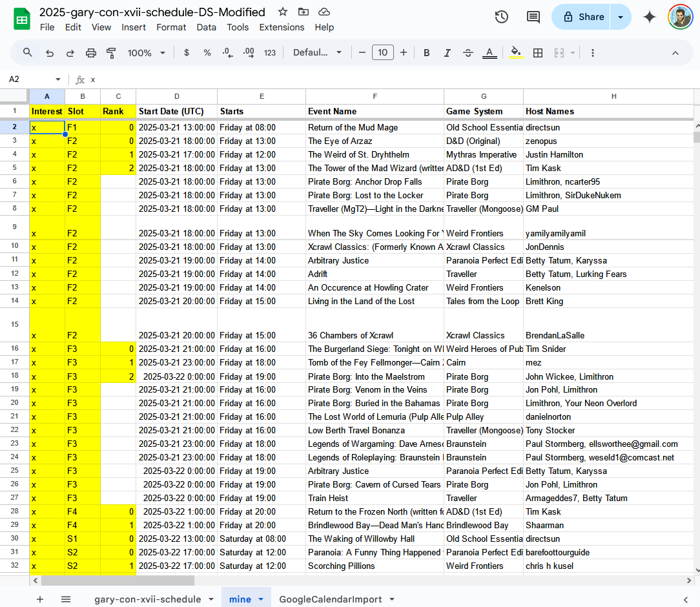Click the Borders icon in toolbar
Image resolution: width=700 pixels, height=607 pixels.
point(537,53)
